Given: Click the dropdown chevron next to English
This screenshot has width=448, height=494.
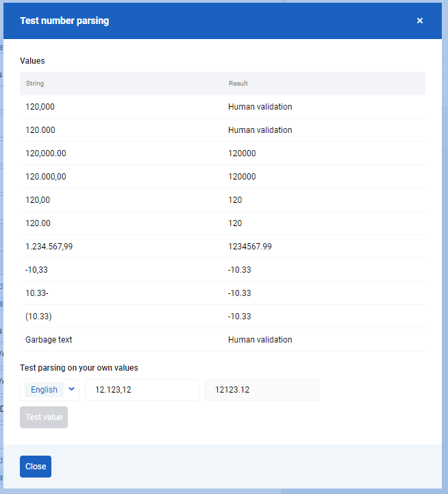Looking at the screenshot, I should pos(71,389).
